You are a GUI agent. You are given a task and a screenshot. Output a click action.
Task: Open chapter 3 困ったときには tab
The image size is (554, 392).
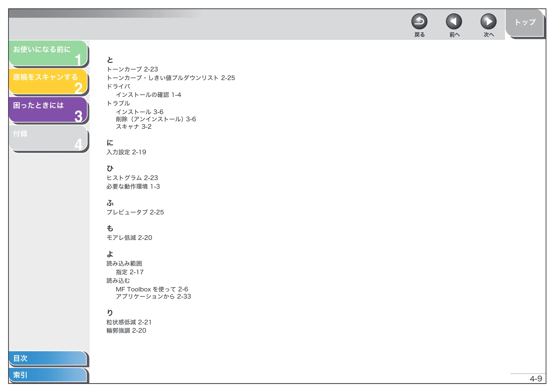point(48,110)
